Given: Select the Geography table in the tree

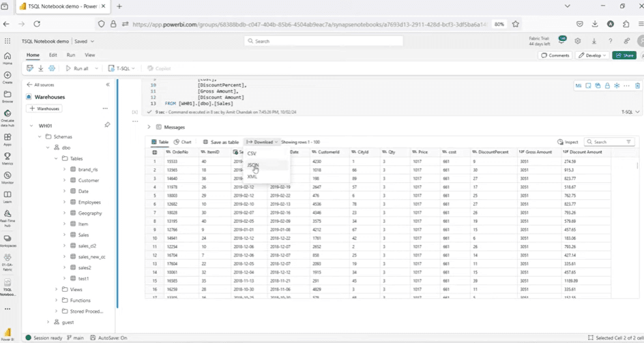Looking at the screenshot, I should (x=90, y=213).
